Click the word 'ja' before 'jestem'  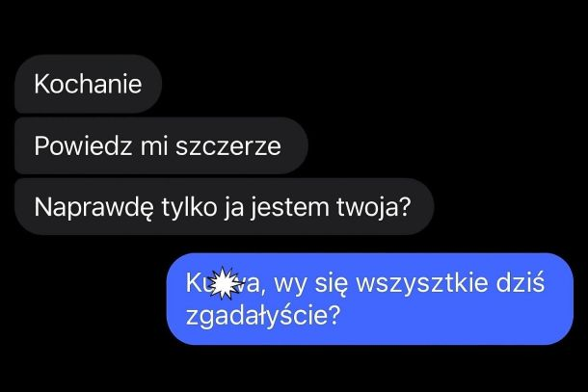(234, 208)
